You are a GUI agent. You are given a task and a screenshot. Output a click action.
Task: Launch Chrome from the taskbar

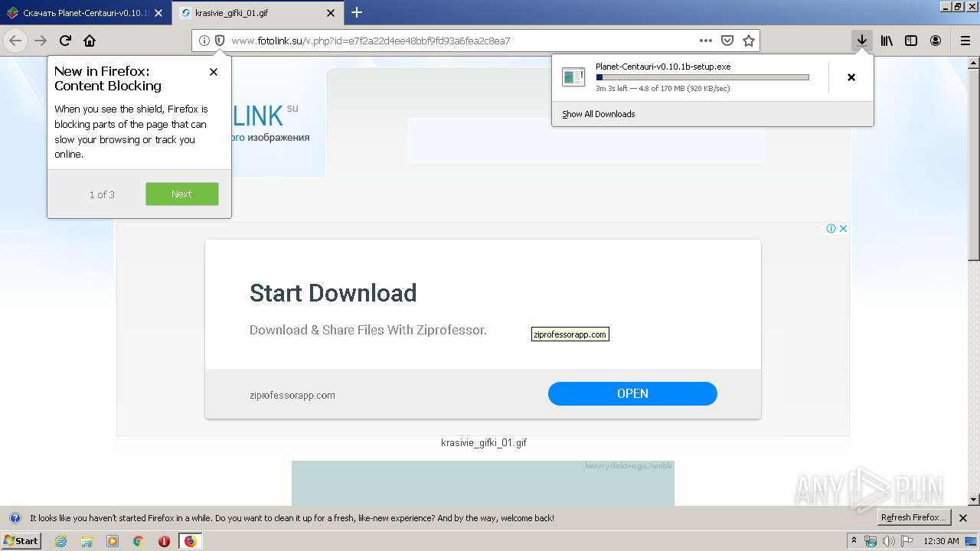point(138,541)
